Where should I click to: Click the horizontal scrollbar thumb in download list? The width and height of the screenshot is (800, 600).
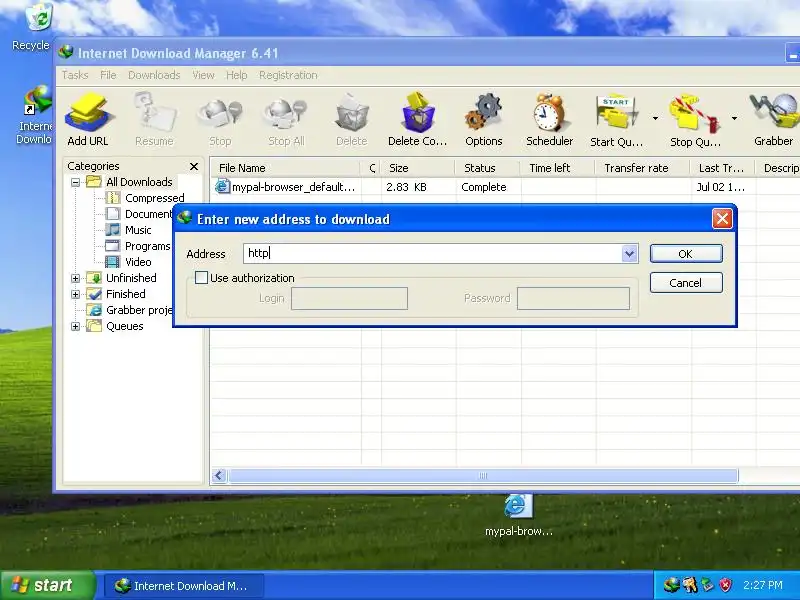coord(483,476)
